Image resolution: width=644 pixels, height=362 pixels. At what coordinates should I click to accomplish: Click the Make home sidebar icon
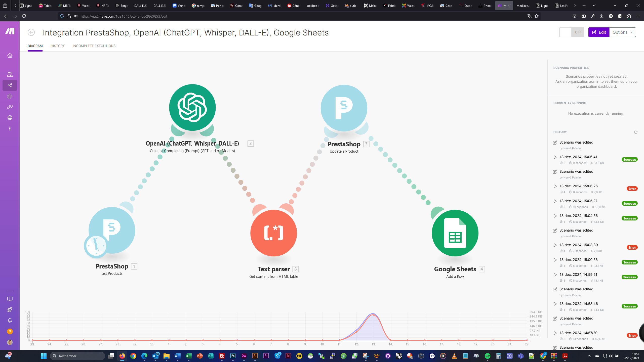click(10, 55)
